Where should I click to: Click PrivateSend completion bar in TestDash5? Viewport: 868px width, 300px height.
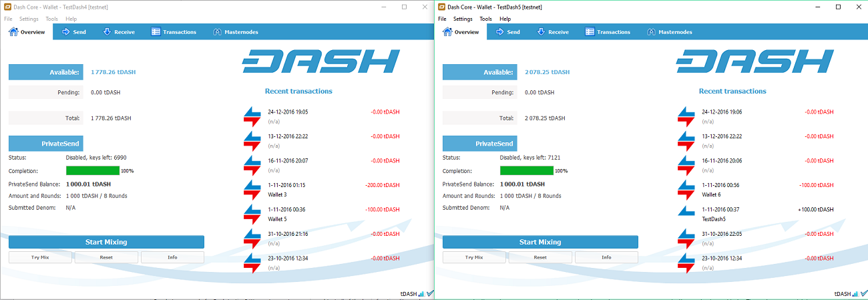point(527,170)
